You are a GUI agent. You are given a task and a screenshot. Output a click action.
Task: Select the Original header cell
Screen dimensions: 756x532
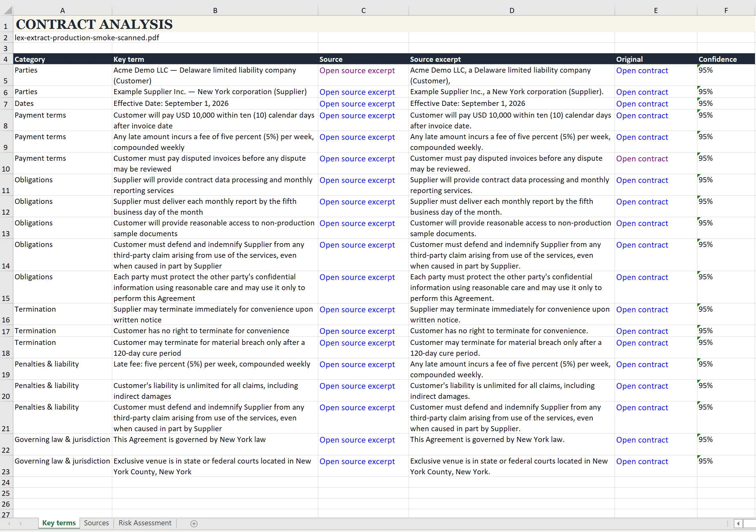coord(656,59)
